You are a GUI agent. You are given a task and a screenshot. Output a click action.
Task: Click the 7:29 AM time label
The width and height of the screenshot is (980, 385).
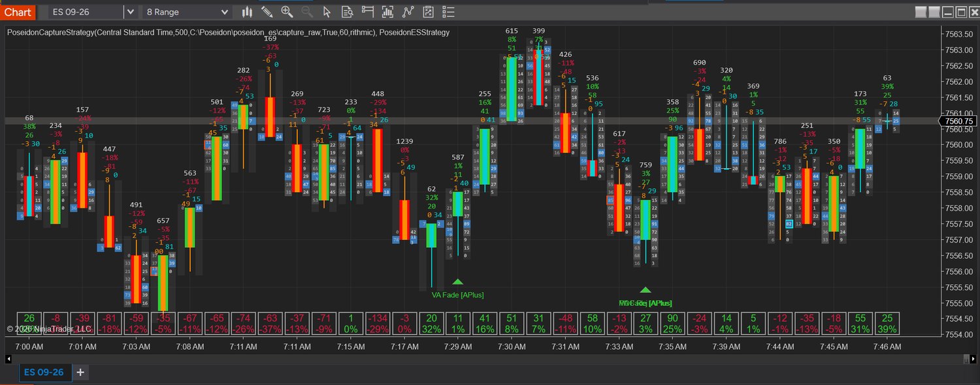(458, 346)
